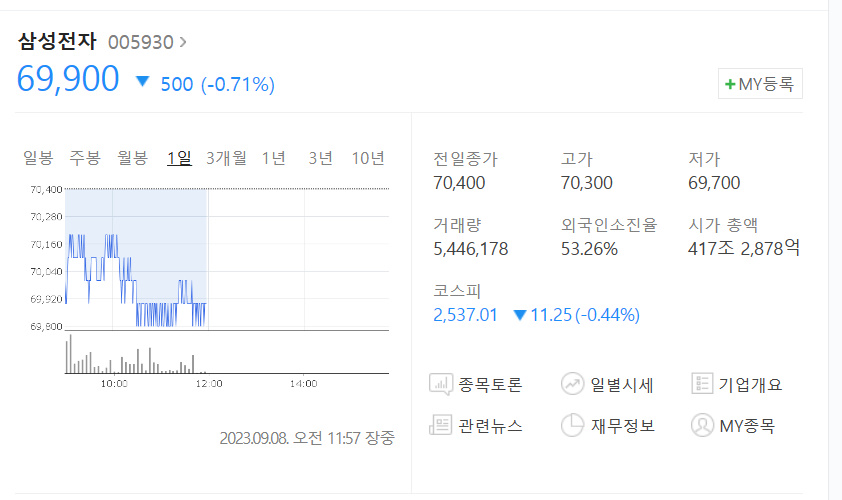This screenshot has width=842, height=500.
Task: Open the 관련뉴스 newspaper icon
Action: point(440,425)
